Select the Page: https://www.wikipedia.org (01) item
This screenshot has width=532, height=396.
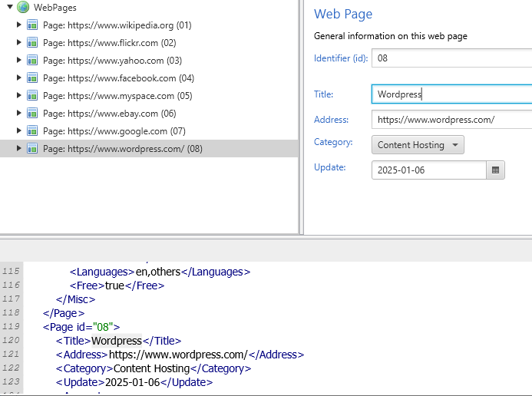117,25
